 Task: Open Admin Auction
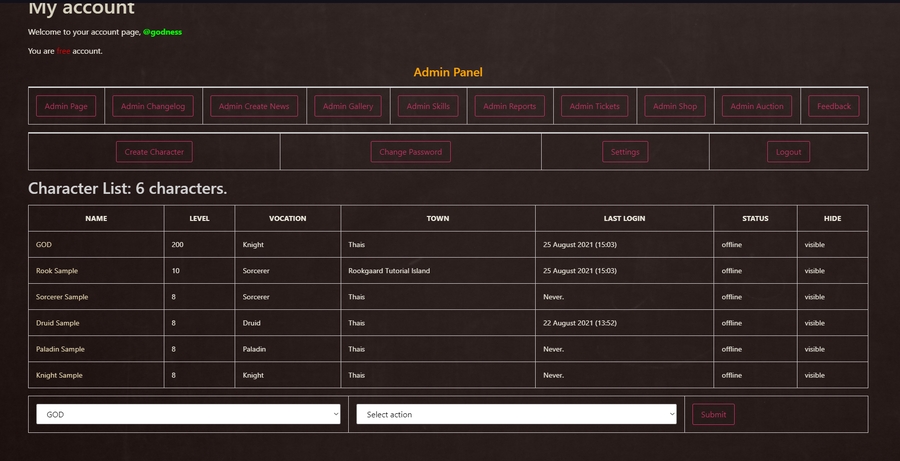(x=757, y=106)
